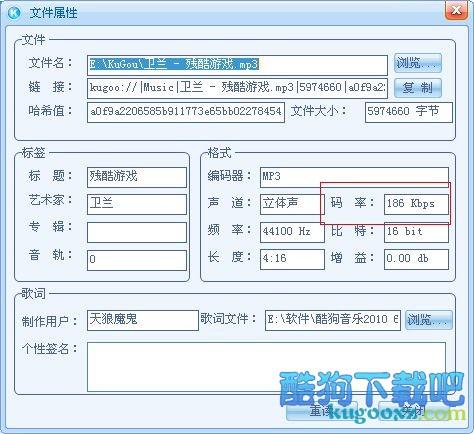Click the 编码器 label text

click(x=229, y=176)
